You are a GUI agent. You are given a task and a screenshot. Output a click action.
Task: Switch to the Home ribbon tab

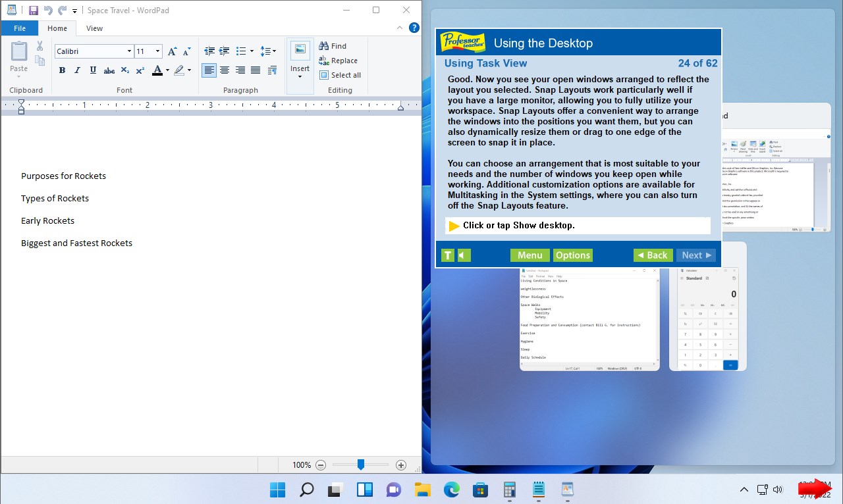[x=57, y=28]
